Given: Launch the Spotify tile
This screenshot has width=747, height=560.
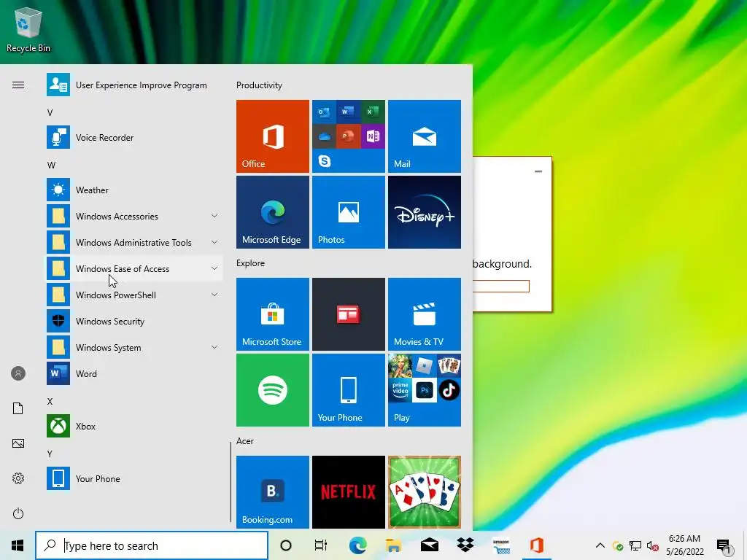Looking at the screenshot, I should point(273,390).
